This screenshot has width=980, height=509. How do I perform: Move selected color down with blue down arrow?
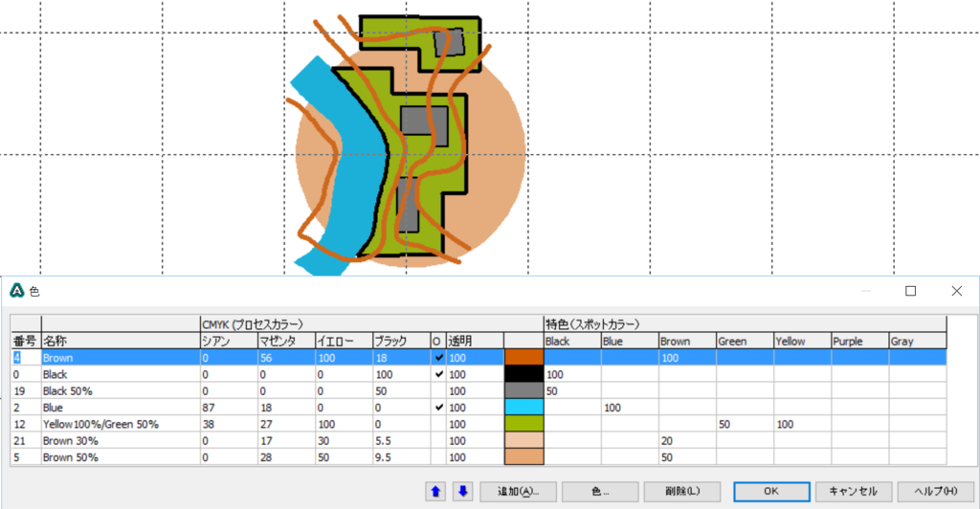pos(463,492)
